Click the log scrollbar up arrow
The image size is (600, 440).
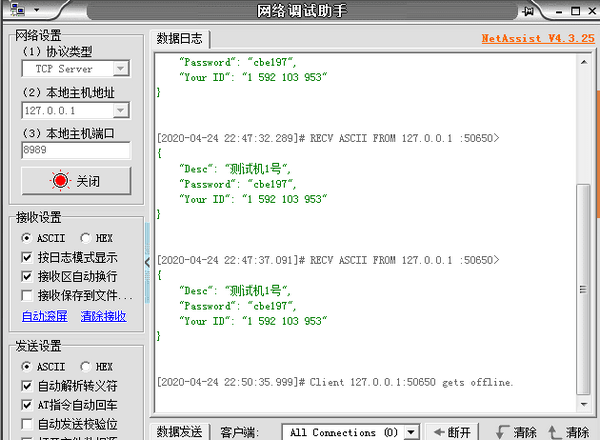(584, 62)
